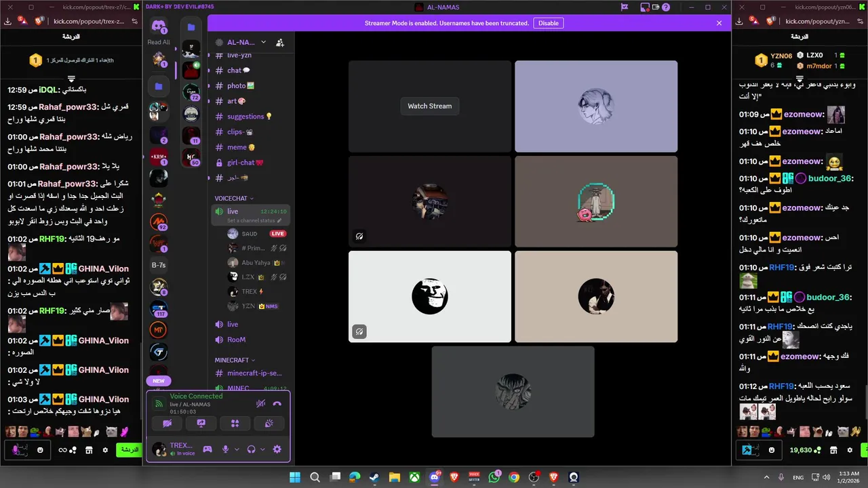Open the art channel

pyautogui.click(x=251, y=101)
